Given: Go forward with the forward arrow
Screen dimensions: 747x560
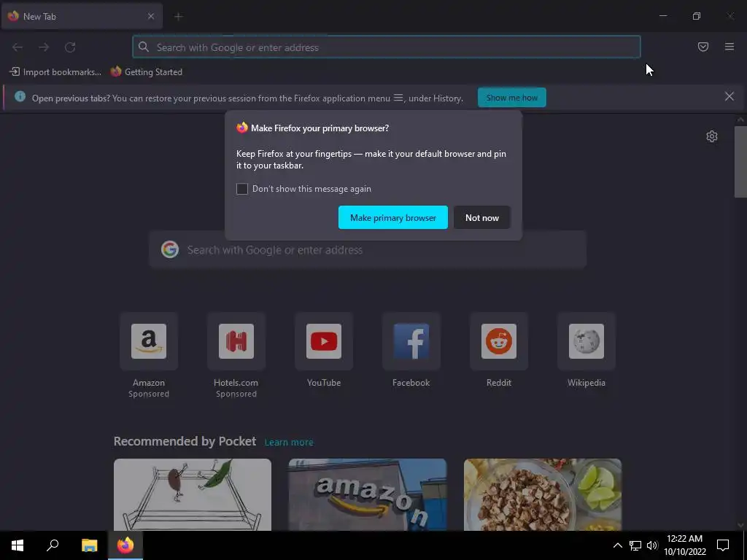Looking at the screenshot, I should click(44, 47).
